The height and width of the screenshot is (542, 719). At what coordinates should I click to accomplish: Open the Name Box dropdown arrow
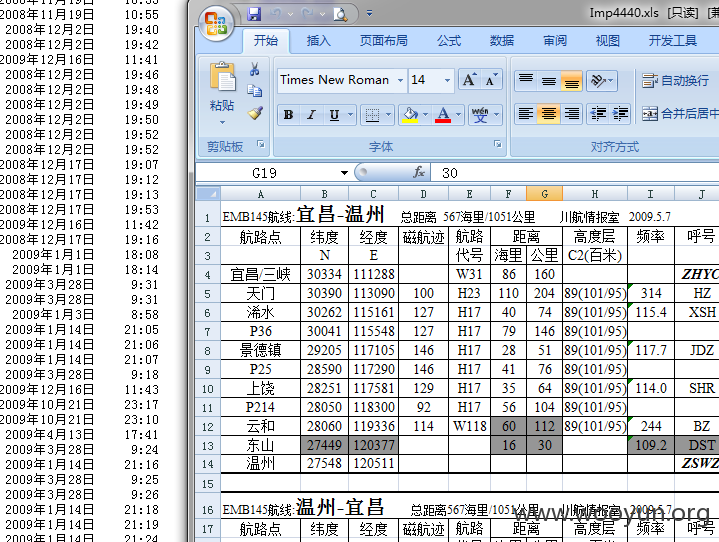[x=344, y=173]
